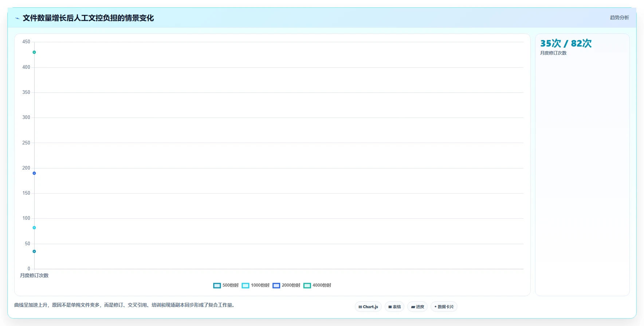Toggle the 4000份时 legend swatch
The height and width of the screenshot is (326, 644).
307,286
